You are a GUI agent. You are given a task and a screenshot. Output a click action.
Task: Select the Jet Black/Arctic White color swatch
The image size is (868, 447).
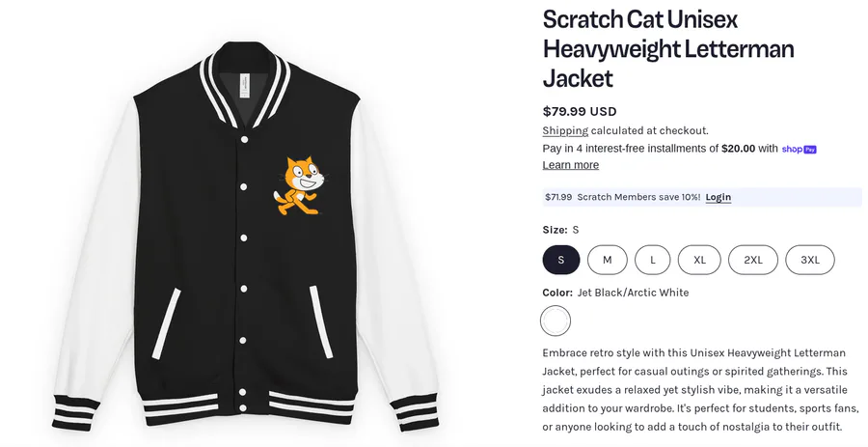click(556, 321)
